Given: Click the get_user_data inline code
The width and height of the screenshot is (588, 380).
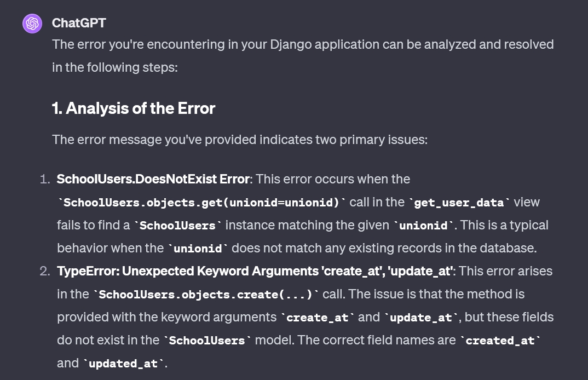Looking at the screenshot, I should [x=459, y=203].
